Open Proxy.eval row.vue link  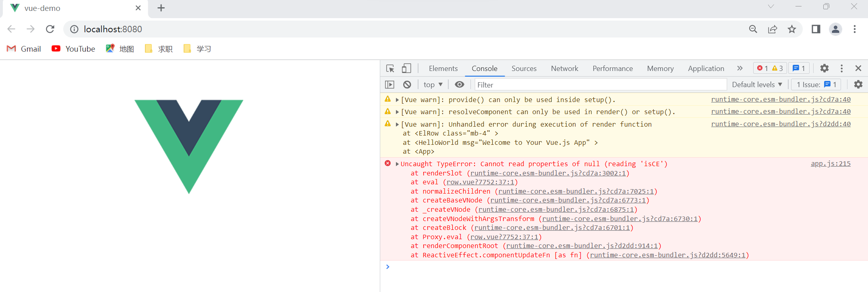[x=504, y=237]
